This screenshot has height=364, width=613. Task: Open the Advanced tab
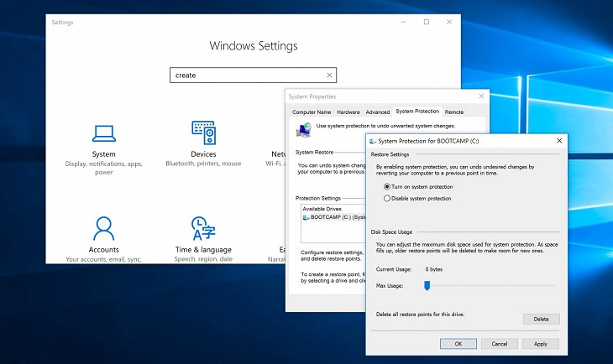coord(378,112)
